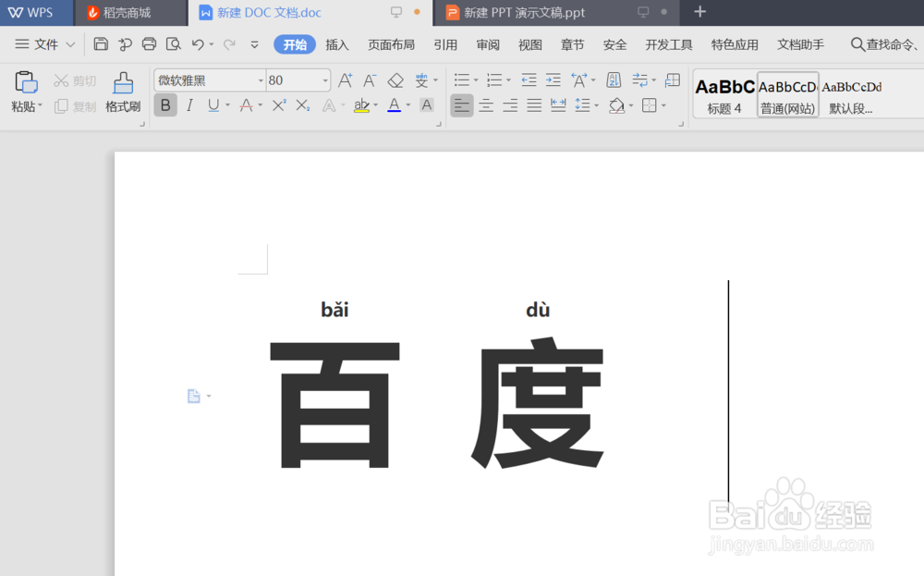Open the Paste (粘贴) options arrow
Viewport: 924px width, 576px height.
tap(40, 106)
